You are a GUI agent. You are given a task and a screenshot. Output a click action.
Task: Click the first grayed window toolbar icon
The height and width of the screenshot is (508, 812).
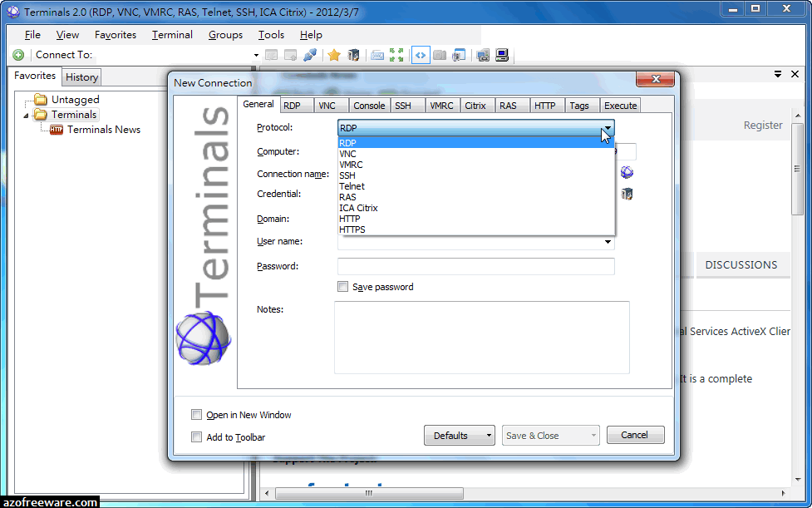pyautogui.click(x=271, y=55)
